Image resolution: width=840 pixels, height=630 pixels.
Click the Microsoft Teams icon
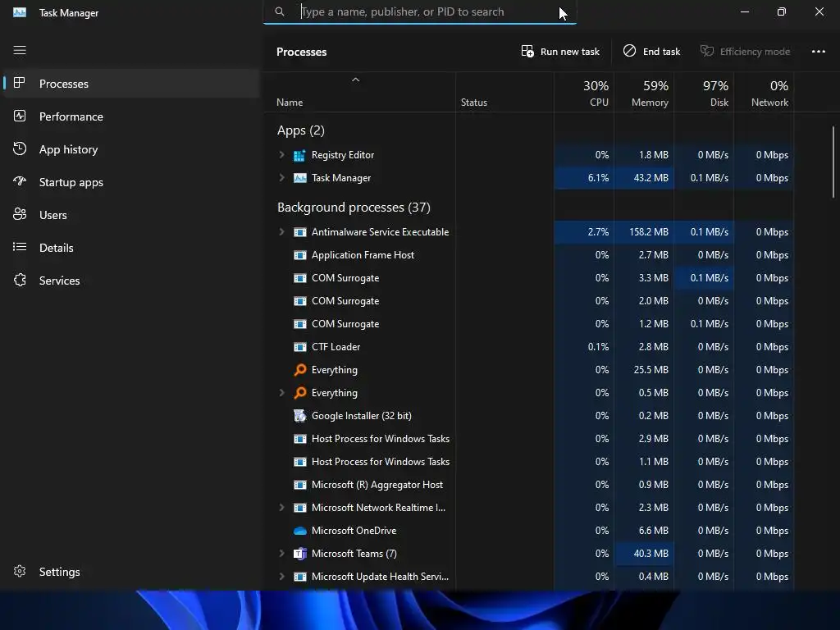click(300, 554)
